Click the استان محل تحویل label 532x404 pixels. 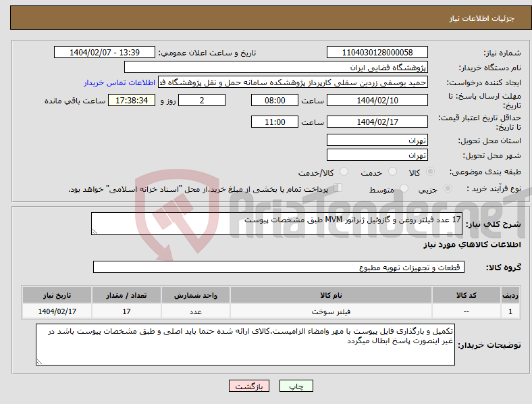[489, 141]
